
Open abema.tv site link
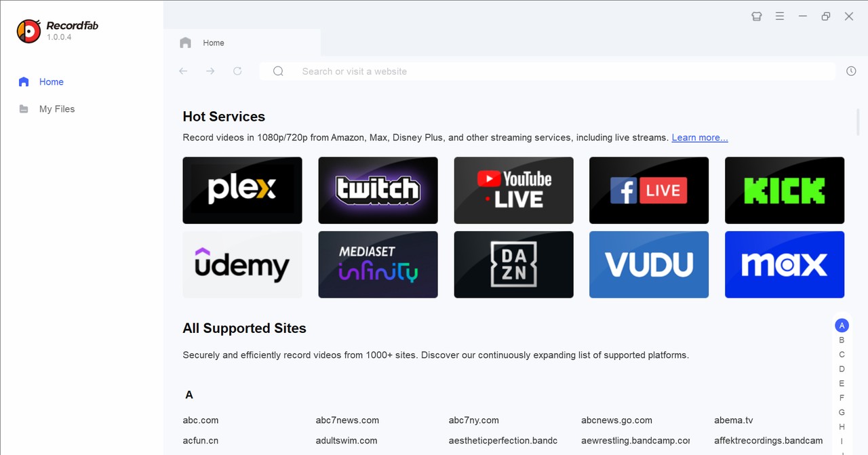point(734,420)
